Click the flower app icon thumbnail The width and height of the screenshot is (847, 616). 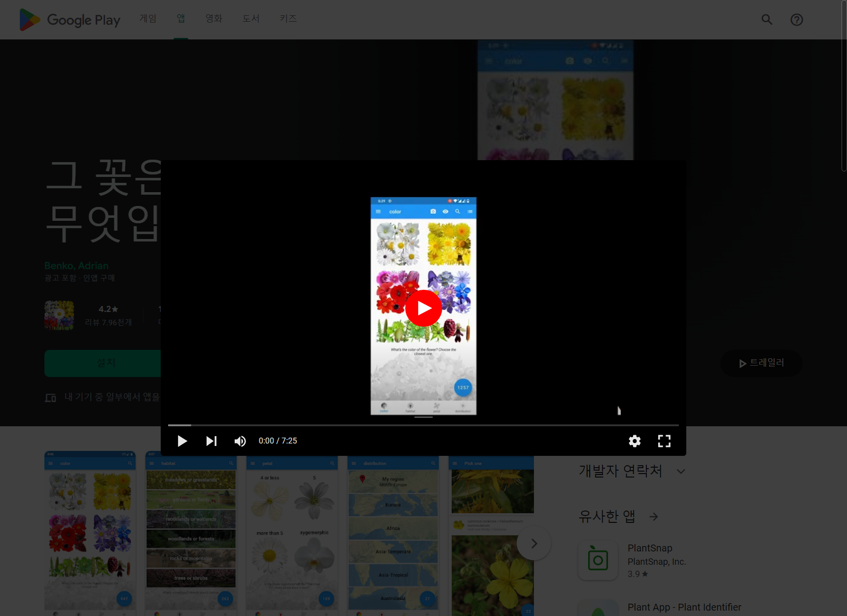click(59, 315)
